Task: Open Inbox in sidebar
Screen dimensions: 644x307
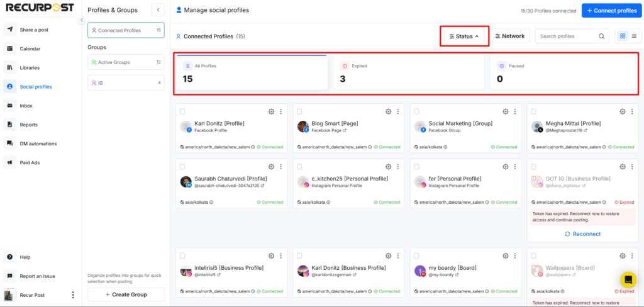Action: point(26,106)
